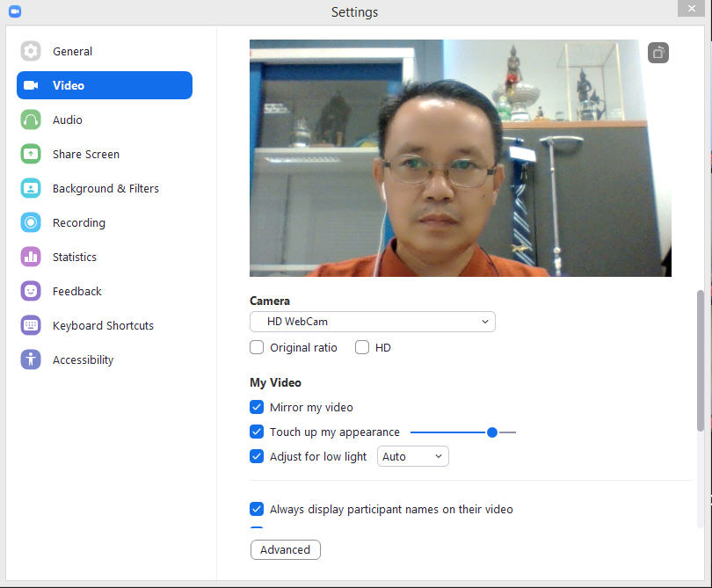Click the touch up appearance slider
712x588 pixels.
pyautogui.click(x=462, y=432)
